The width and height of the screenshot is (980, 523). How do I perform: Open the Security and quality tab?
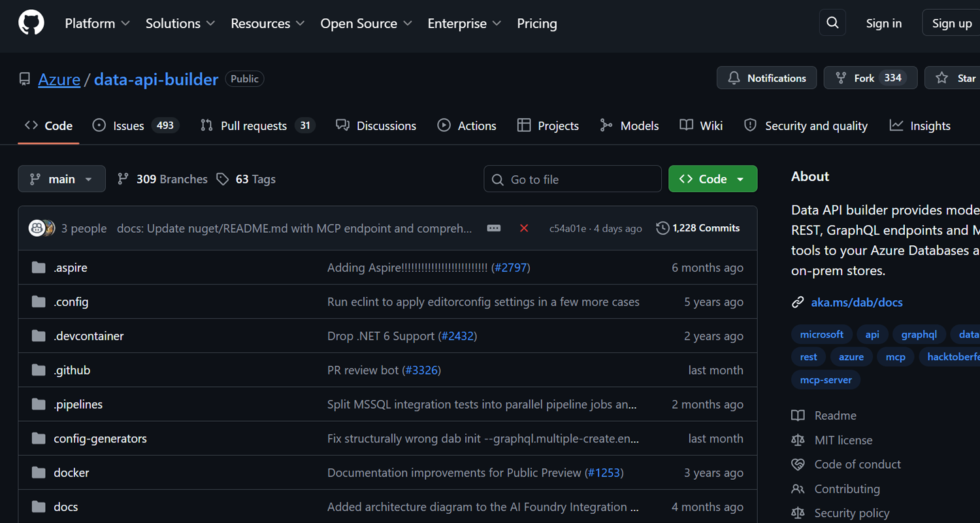806,126
